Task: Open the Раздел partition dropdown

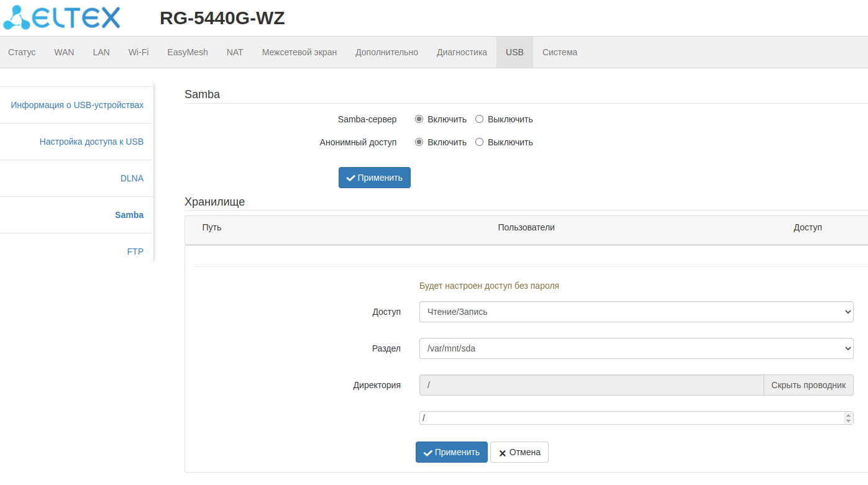Action: click(636, 348)
